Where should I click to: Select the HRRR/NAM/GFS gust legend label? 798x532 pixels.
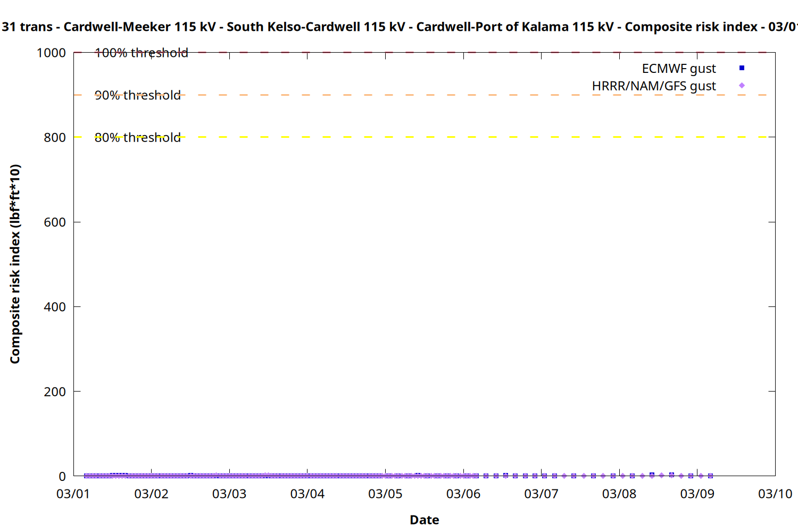coord(654,86)
